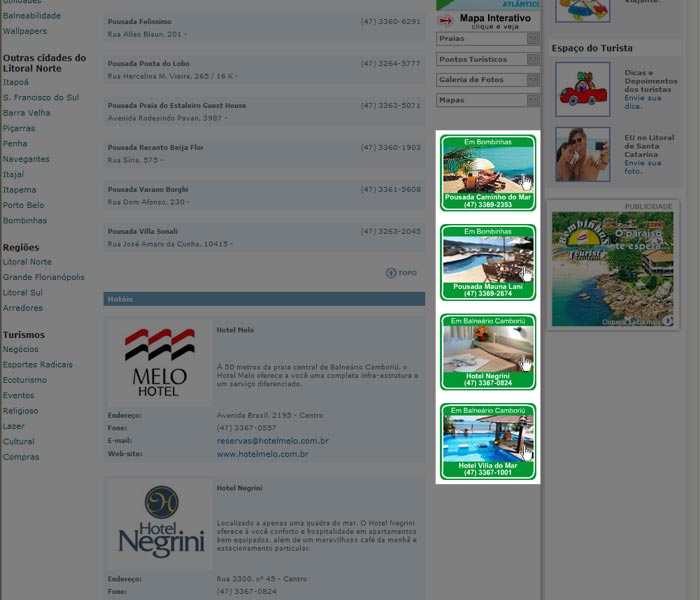
Task: Open Piçarras link
Action: (19, 128)
